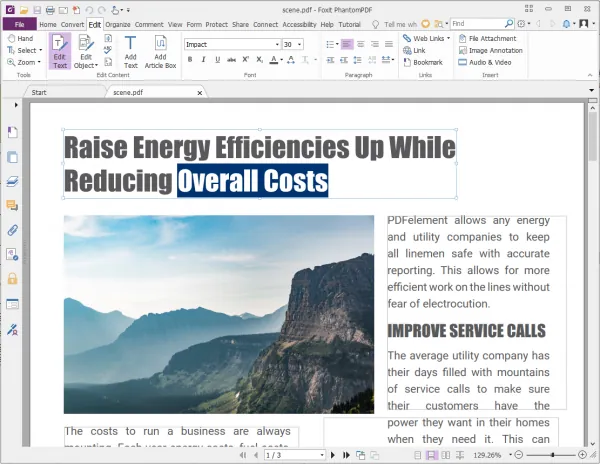Click the zoom in plus button
This screenshot has width=600, height=464.
[582, 455]
